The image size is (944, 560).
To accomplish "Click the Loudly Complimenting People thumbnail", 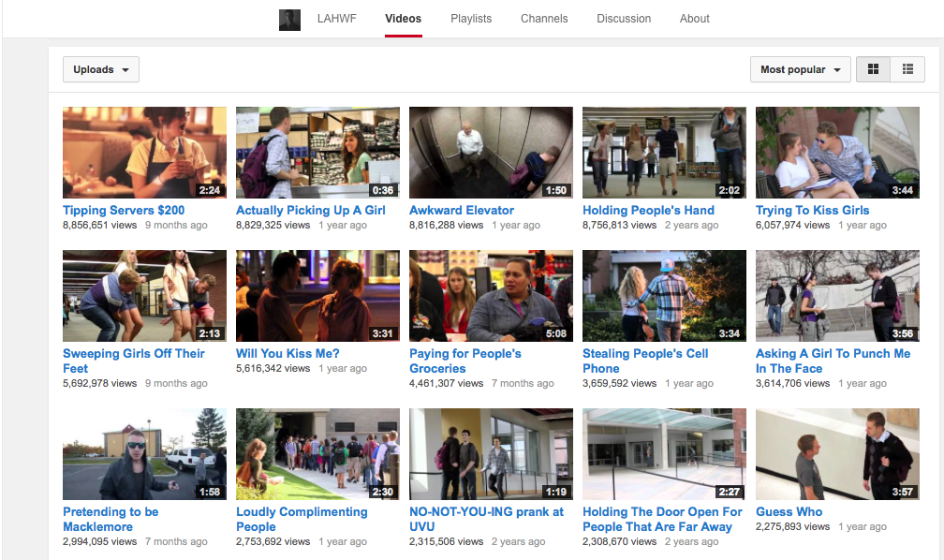I will [317, 454].
